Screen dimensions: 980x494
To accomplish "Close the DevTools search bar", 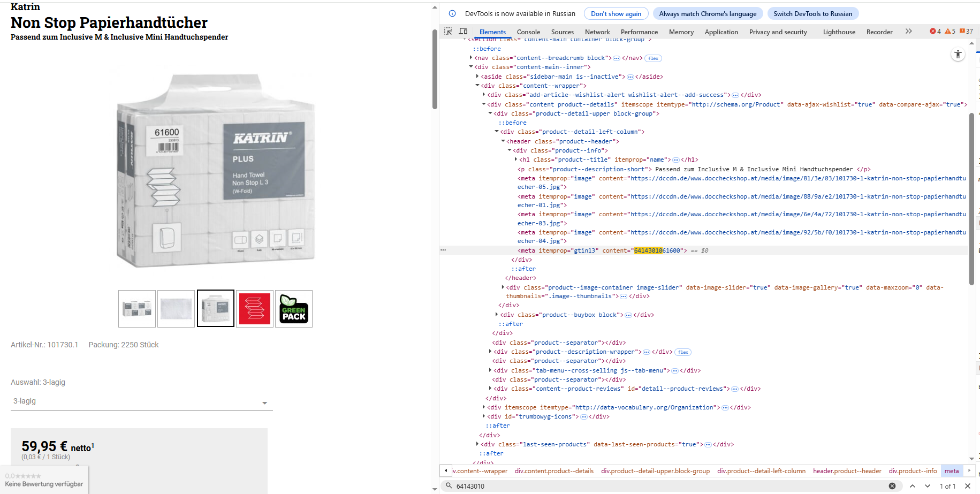I will point(968,486).
